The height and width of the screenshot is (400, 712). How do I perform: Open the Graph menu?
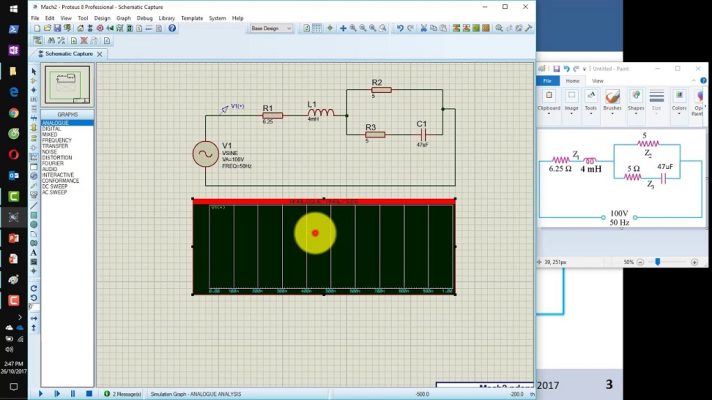[x=123, y=18]
